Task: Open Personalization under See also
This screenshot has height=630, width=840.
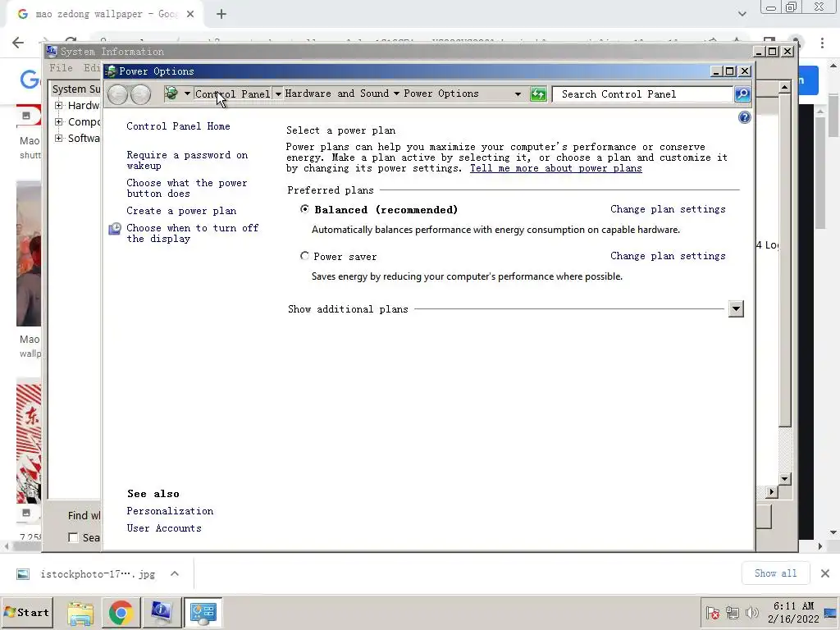Action: point(170,510)
